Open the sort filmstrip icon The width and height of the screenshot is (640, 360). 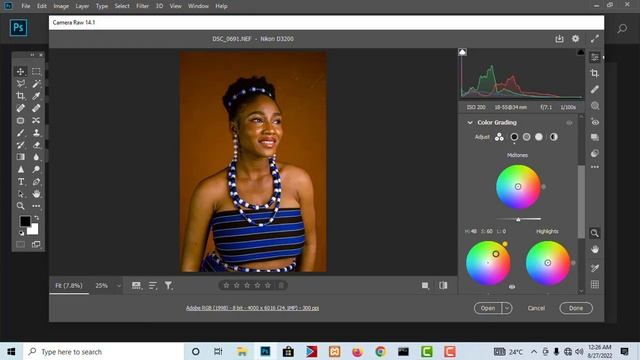click(153, 286)
